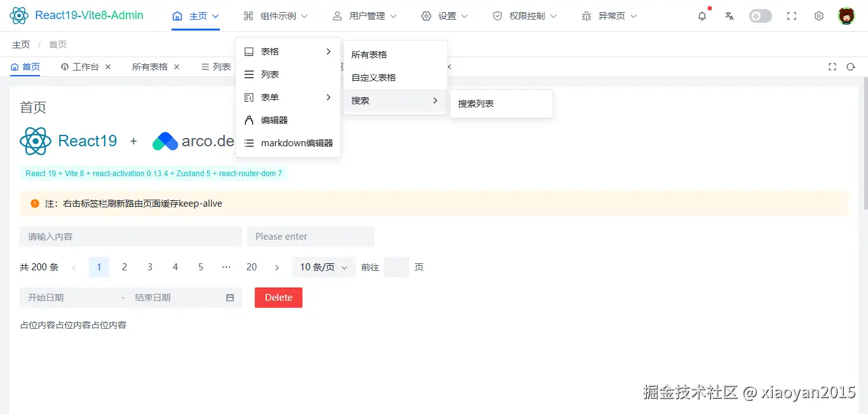This screenshot has height=414, width=868.
Task: Click the 权限控制 shield icon
Action: [x=498, y=16]
